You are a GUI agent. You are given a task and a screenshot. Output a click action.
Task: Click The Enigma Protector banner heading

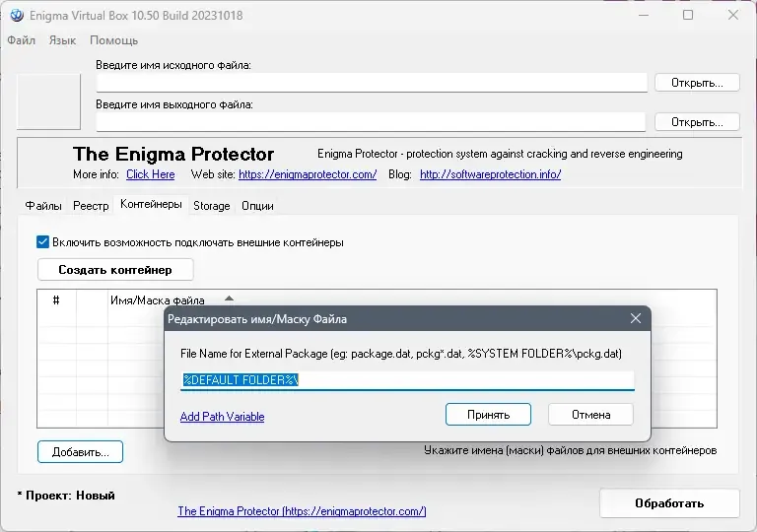(173, 154)
